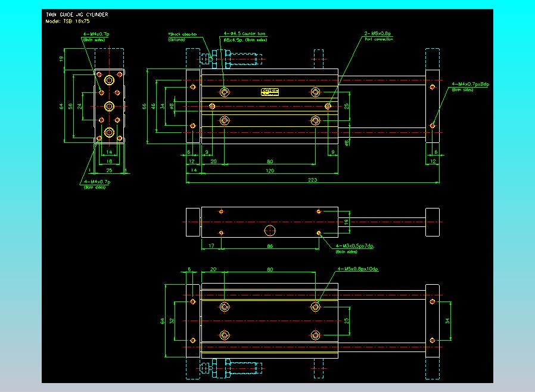Screen dimensions: 535x392
Task: Select the 4-M4x0.7px8dp callout text
Action: pos(470,85)
